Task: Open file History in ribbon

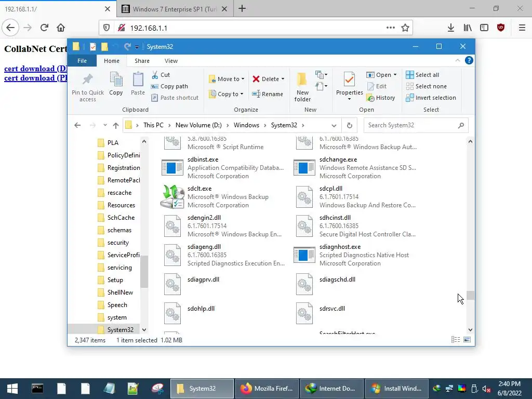Action: pos(381,98)
